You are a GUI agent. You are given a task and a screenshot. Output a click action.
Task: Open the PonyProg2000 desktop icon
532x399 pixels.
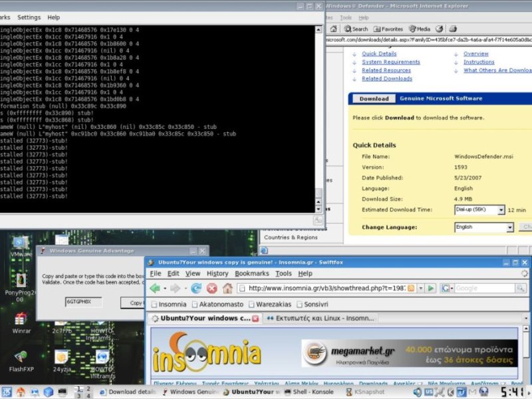pos(21,288)
